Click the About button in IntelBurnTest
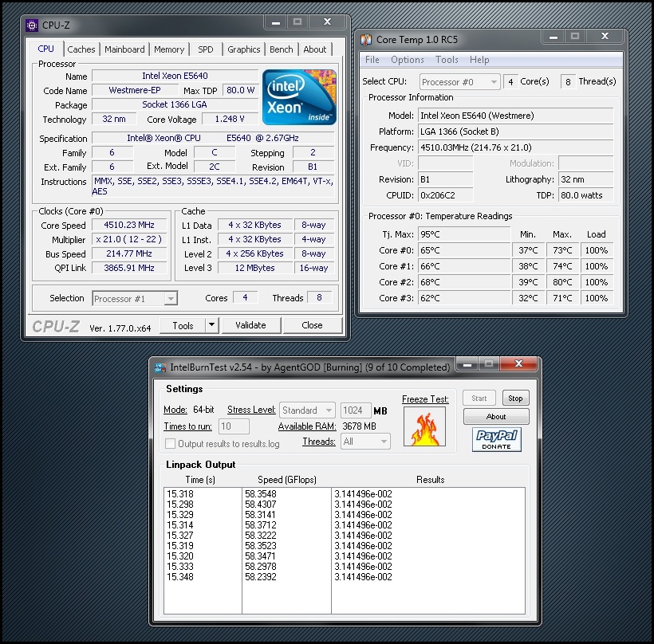Screen dimensions: 654x644 pyautogui.click(x=496, y=416)
